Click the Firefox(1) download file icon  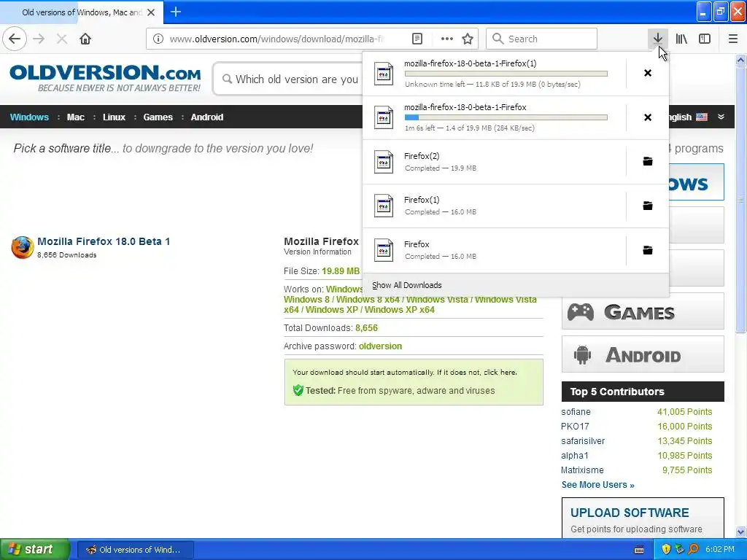pos(384,206)
